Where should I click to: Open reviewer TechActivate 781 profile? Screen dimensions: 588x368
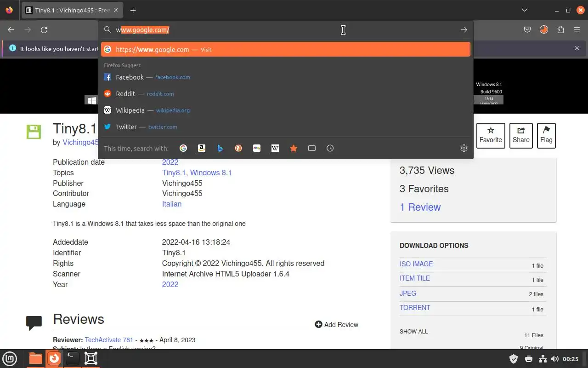coord(109,340)
